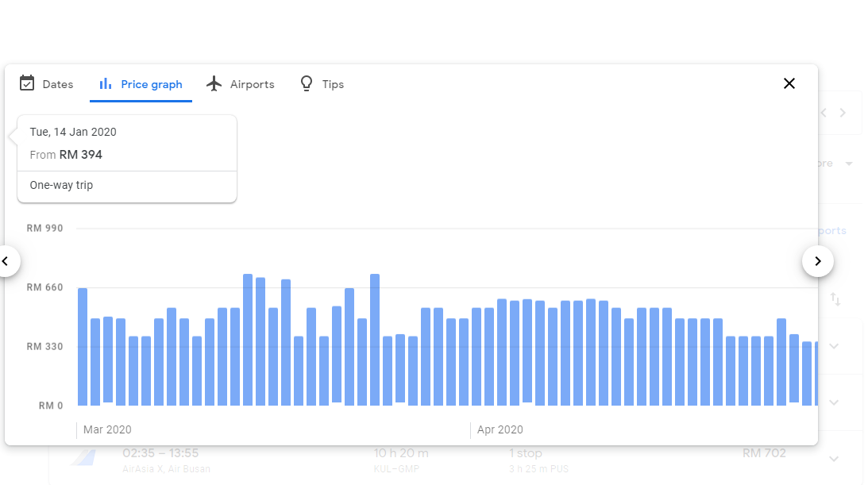Screen dimensions: 868x485
Task: Click the background previous-date chevron
Action: pos(824,113)
